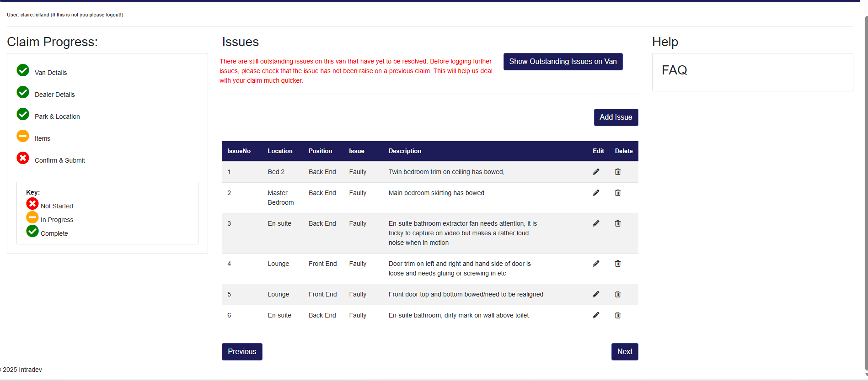Edit the extractor fan issue 3
This screenshot has height=381, width=868.
[596, 223]
